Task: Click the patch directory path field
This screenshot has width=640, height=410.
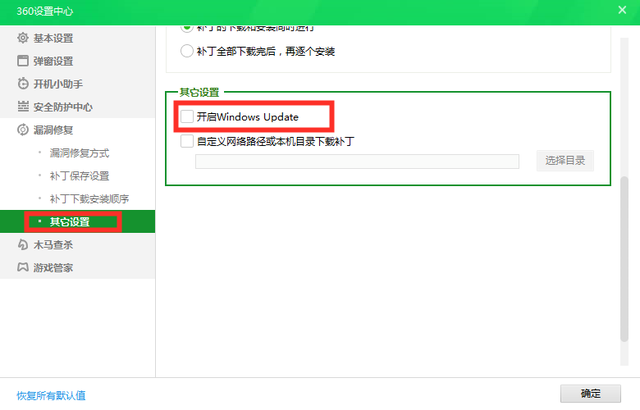Action: (x=357, y=161)
